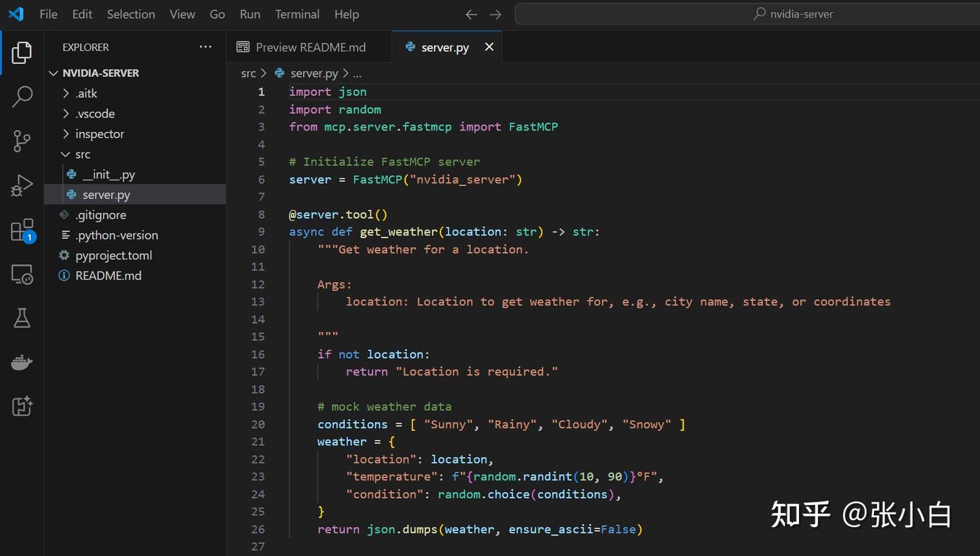Open the Testing flask view
The image size is (980, 556).
click(x=22, y=318)
